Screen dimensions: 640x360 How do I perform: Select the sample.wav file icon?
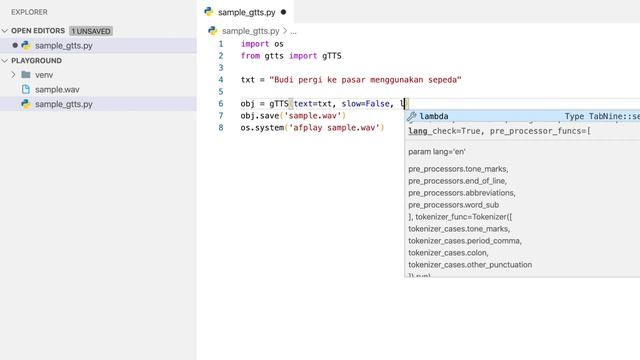pyautogui.click(x=26, y=89)
